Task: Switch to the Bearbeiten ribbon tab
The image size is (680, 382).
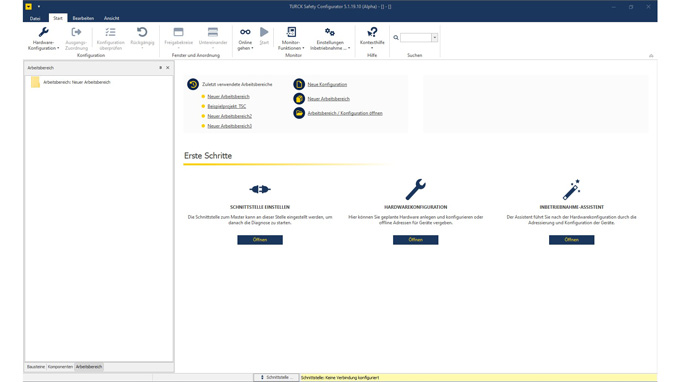Action: 83,18
